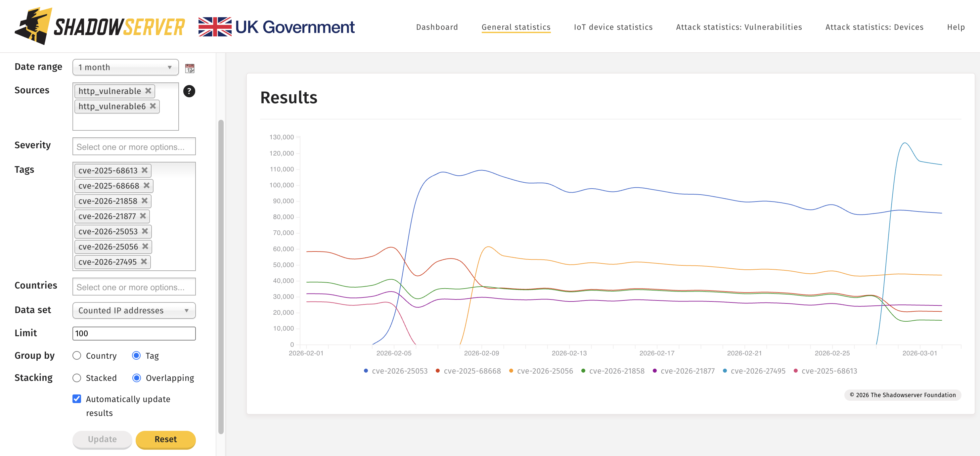Open the Data set dropdown
This screenshot has width=980, height=456.
pos(134,310)
